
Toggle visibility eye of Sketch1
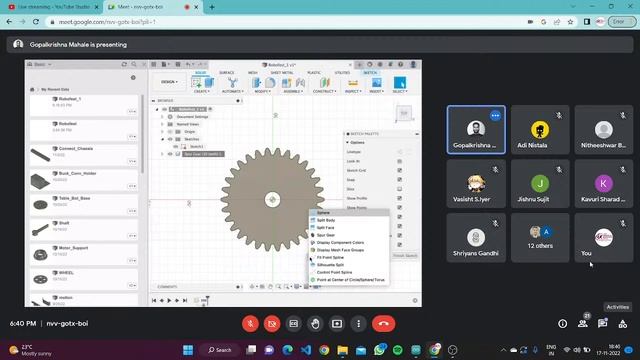pyautogui.click(x=176, y=147)
